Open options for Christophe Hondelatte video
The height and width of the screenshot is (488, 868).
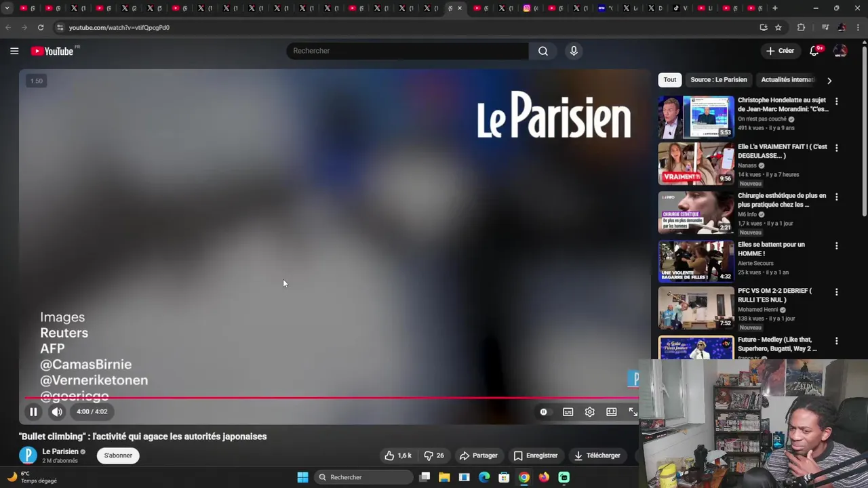836,102
